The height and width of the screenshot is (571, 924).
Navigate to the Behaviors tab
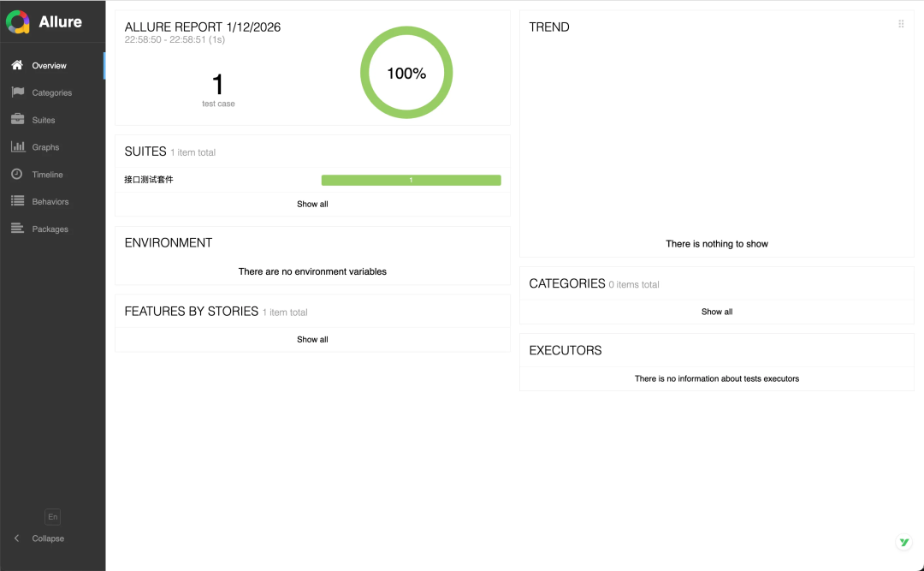(52, 202)
